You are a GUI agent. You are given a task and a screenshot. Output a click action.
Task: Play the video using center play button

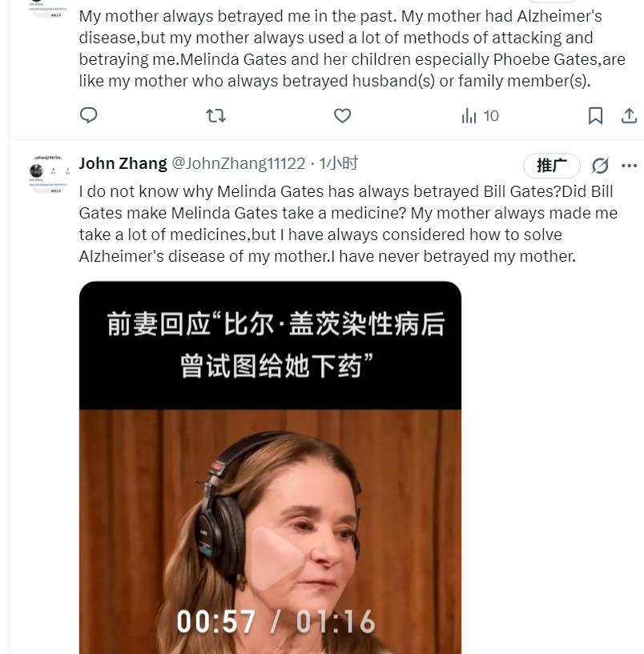(276, 558)
